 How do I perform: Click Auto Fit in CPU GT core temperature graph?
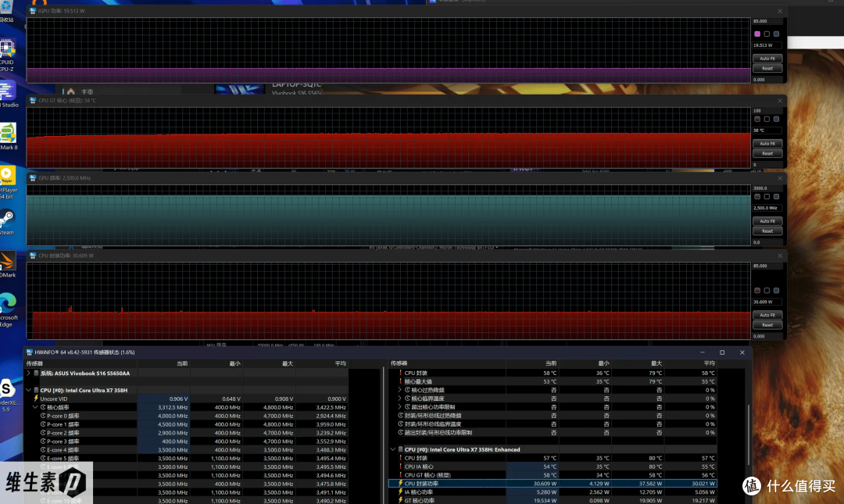click(767, 144)
